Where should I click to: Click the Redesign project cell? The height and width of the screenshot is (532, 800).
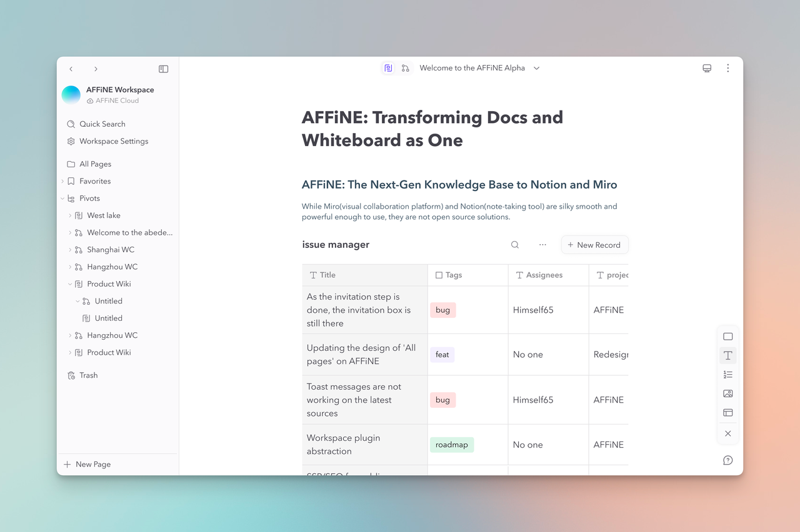click(609, 355)
